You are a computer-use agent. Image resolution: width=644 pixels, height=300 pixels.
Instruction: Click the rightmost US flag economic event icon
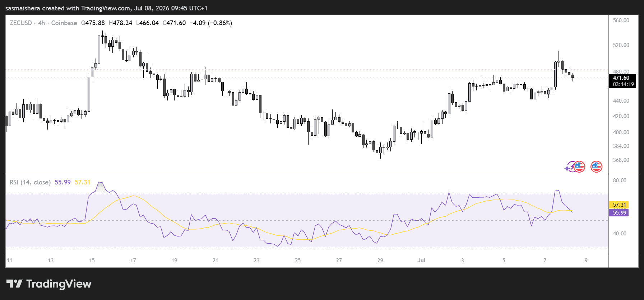pos(596,167)
